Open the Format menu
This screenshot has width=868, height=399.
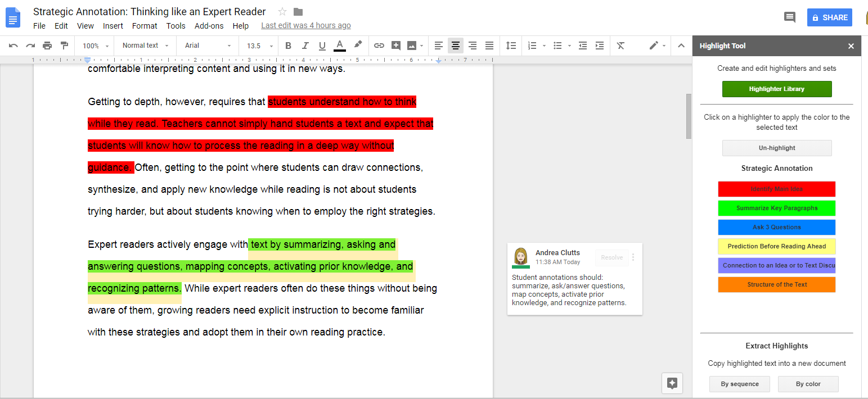(145, 25)
